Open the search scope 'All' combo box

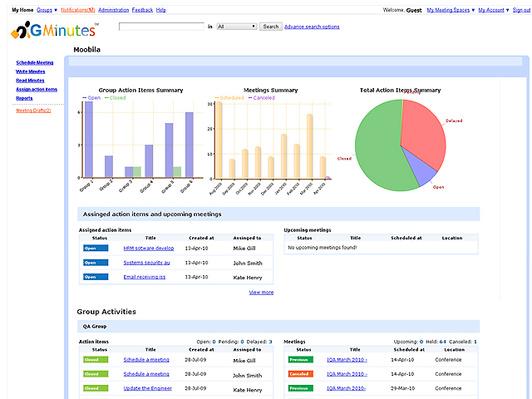coord(236,27)
